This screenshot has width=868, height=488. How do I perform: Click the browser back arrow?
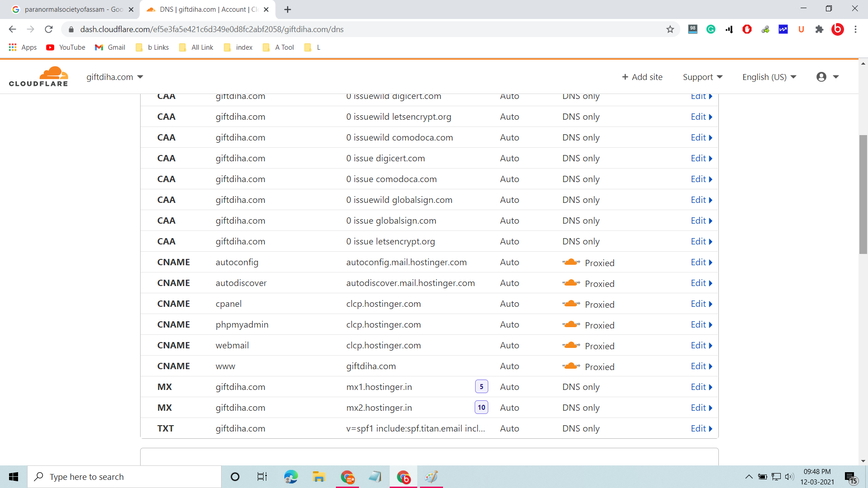point(12,29)
